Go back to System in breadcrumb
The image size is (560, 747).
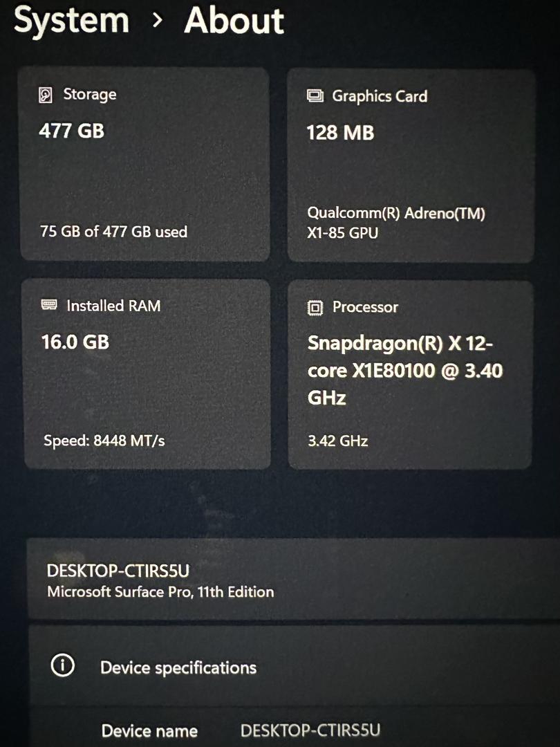click(x=72, y=21)
